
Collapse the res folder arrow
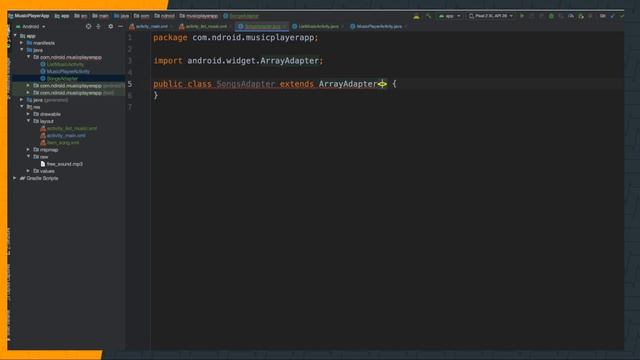(x=22, y=107)
